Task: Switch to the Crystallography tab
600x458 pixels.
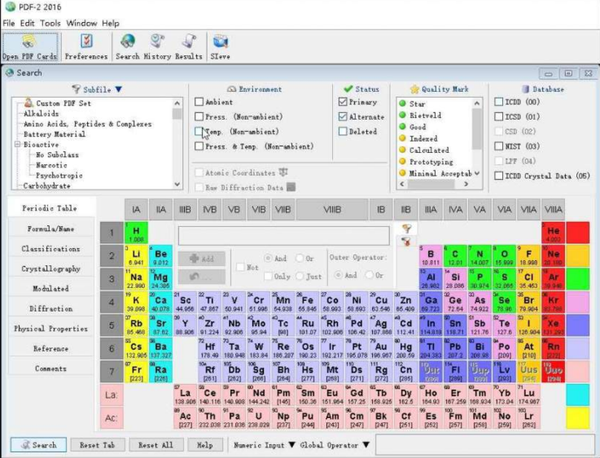Action: click(x=51, y=269)
